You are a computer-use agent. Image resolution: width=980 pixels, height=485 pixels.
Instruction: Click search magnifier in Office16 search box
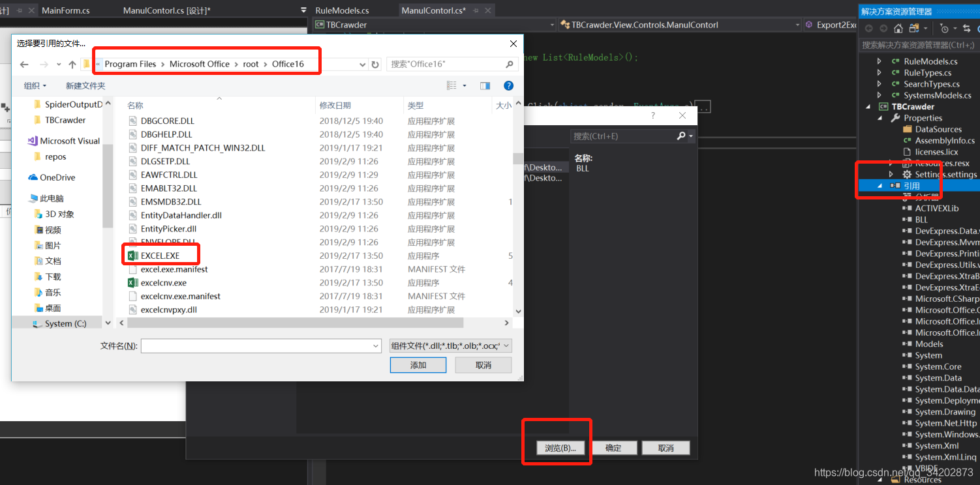coord(510,64)
